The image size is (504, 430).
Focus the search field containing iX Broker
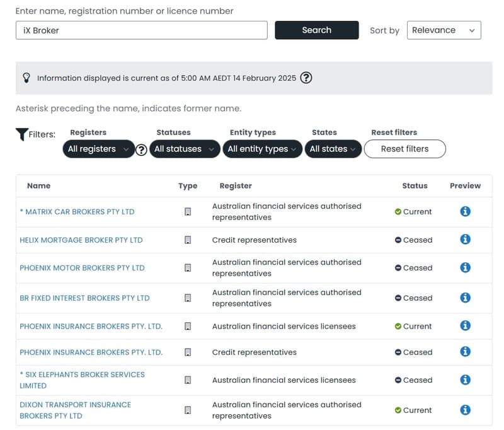(141, 30)
